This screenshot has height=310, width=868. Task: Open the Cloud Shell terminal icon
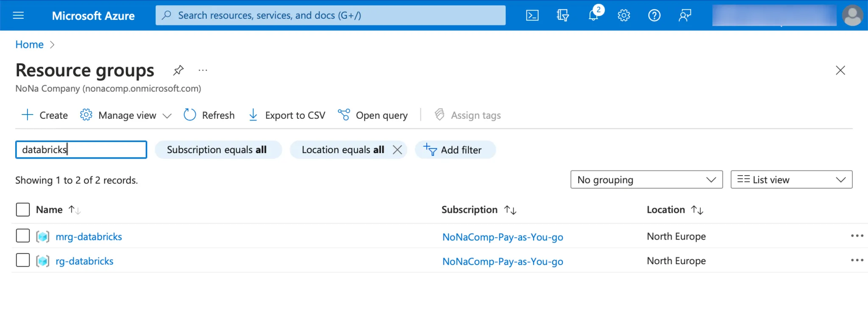click(x=532, y=16)
